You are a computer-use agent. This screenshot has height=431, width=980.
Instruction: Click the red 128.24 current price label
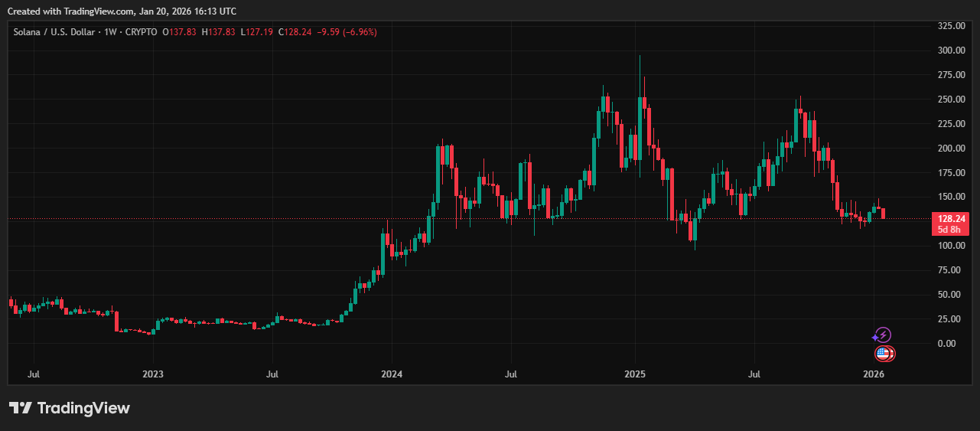click(x=948, y=218)
